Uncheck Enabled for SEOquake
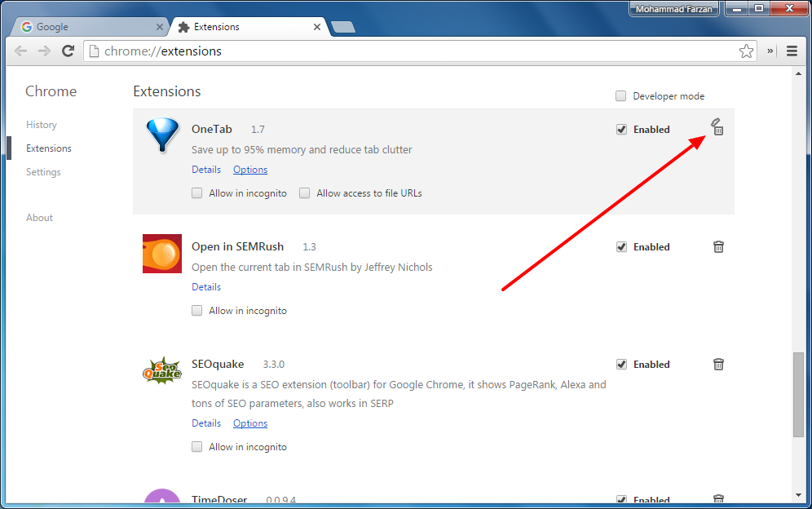 tap(621, 365)
